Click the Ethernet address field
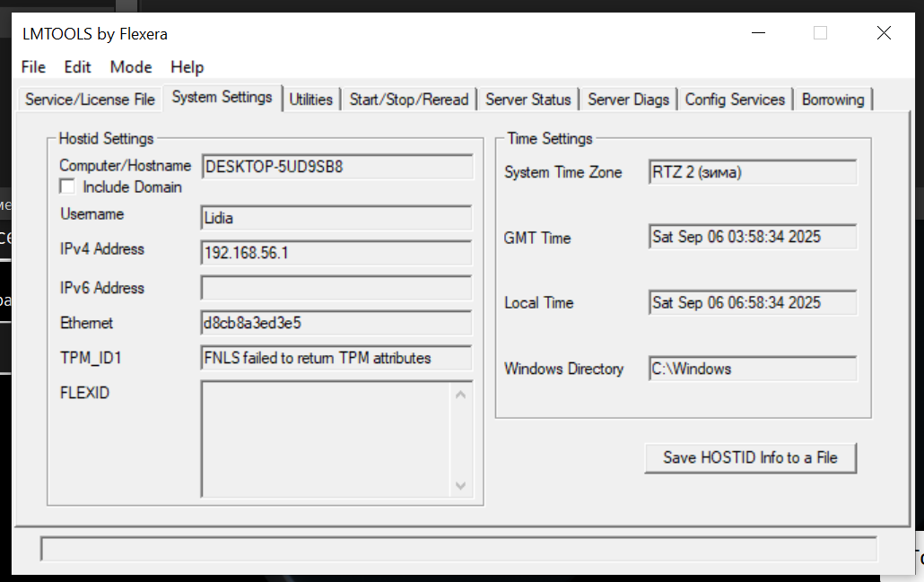 click(336, 323)
